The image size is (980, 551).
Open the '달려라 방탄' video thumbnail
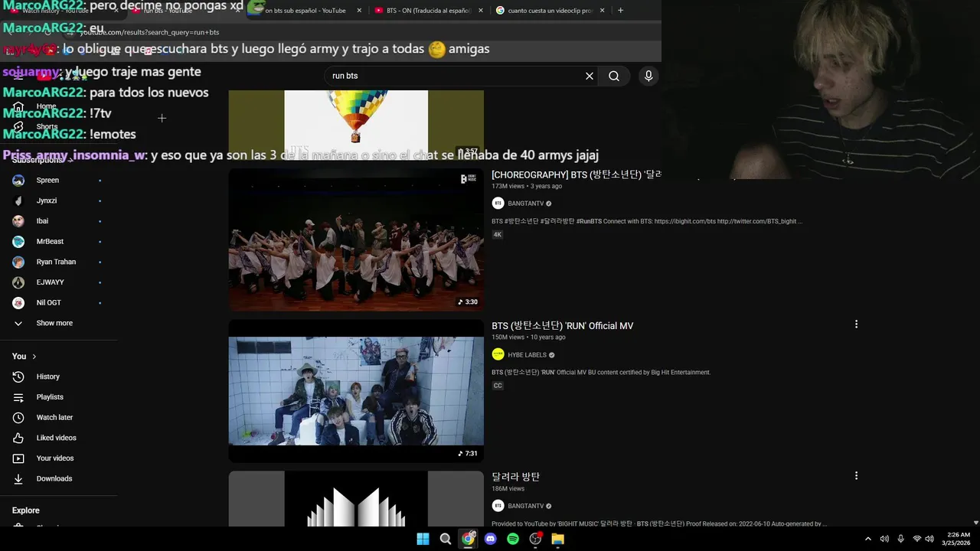point(356,499)
